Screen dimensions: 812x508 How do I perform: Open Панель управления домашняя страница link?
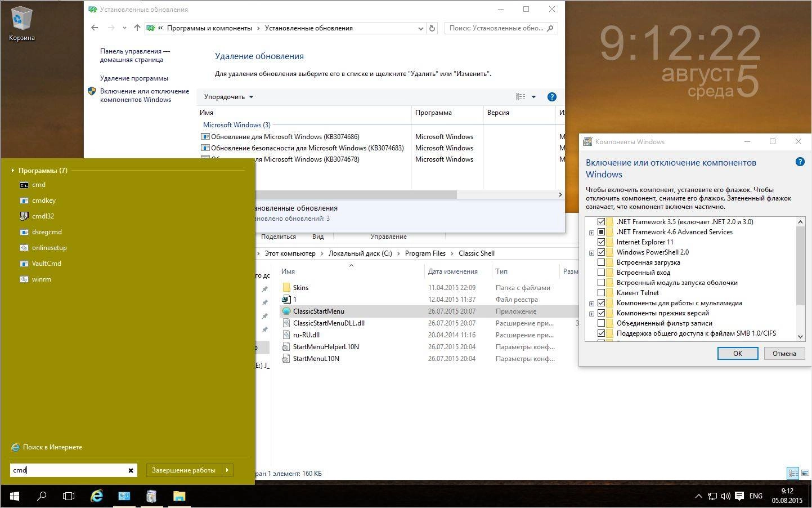tap(135, 55)
